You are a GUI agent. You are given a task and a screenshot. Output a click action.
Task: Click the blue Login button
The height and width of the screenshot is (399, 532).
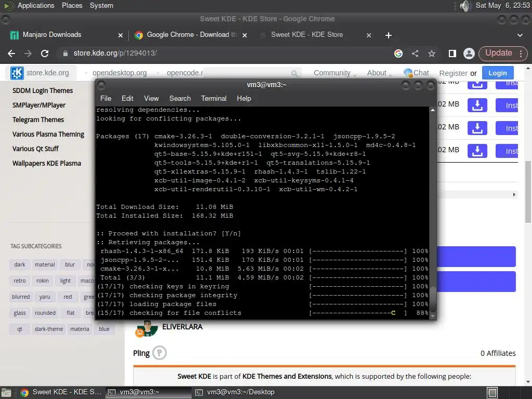[497, 73]
